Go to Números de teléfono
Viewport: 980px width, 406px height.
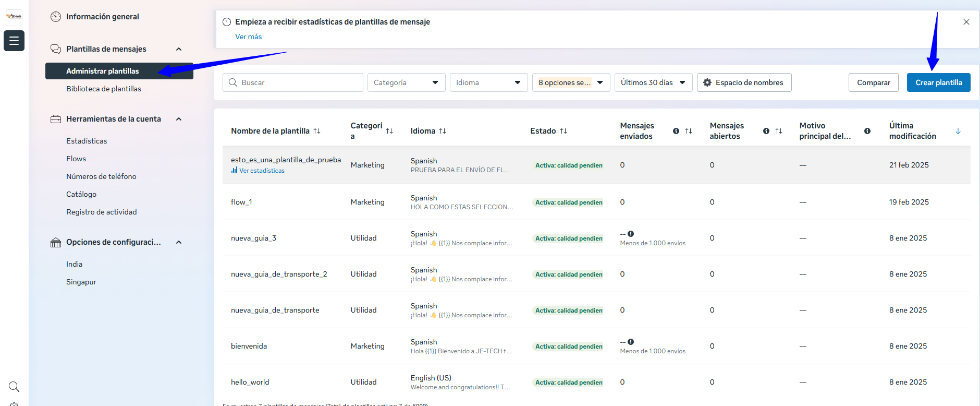[x=101, y=176]
